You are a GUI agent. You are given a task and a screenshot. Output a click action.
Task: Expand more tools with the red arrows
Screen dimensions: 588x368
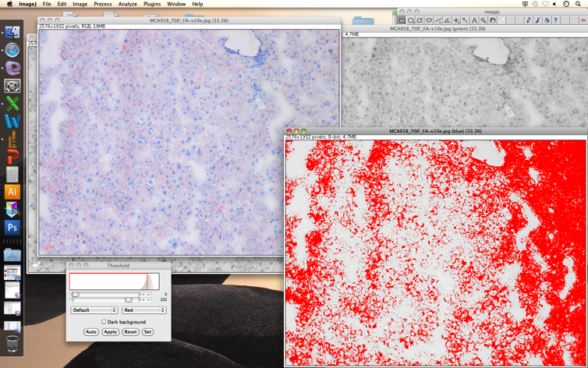583,20
